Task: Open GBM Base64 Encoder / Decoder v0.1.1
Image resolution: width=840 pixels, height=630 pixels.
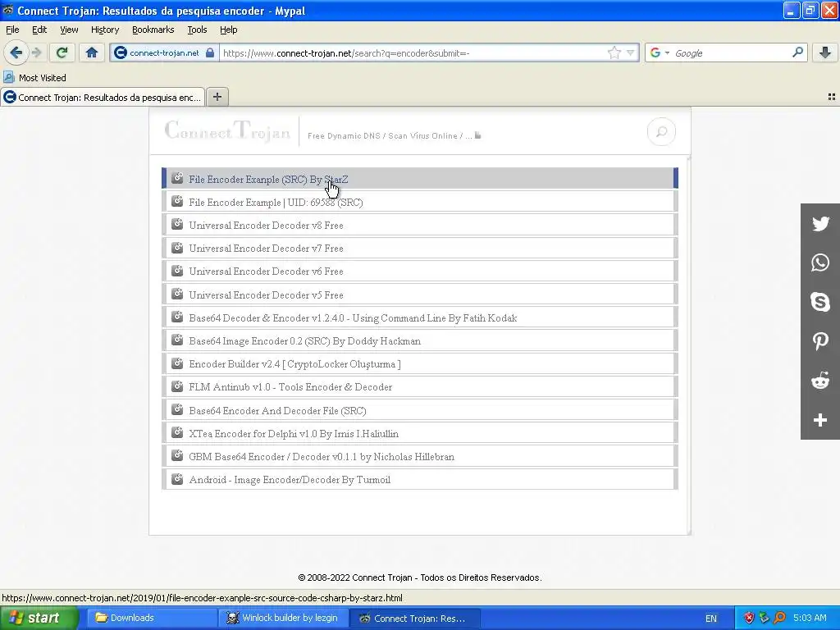Action: (420, 456)
